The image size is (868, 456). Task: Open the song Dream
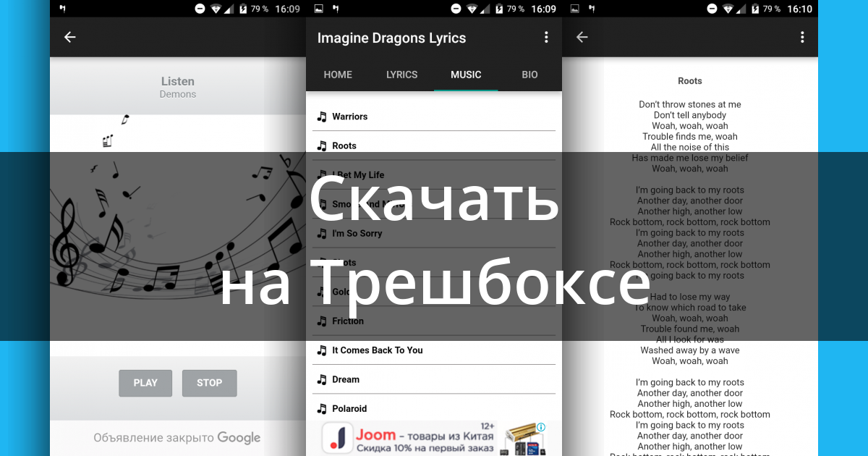click(x=434, y=379)
